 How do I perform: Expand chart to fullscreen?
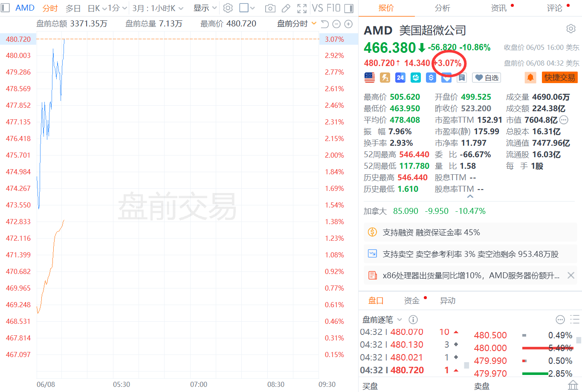(302, 8)
